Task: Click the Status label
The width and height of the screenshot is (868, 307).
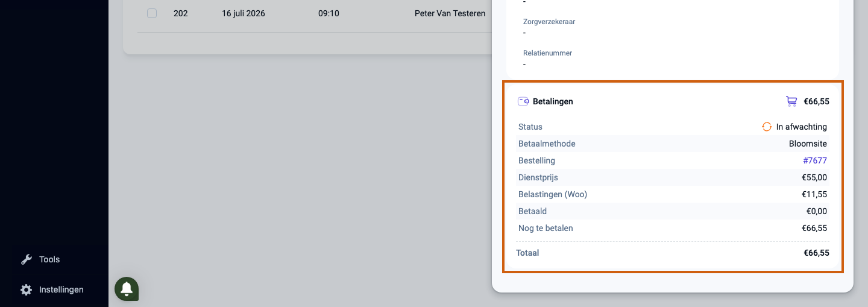Action: pyautogui.click(x=530, y=127)
